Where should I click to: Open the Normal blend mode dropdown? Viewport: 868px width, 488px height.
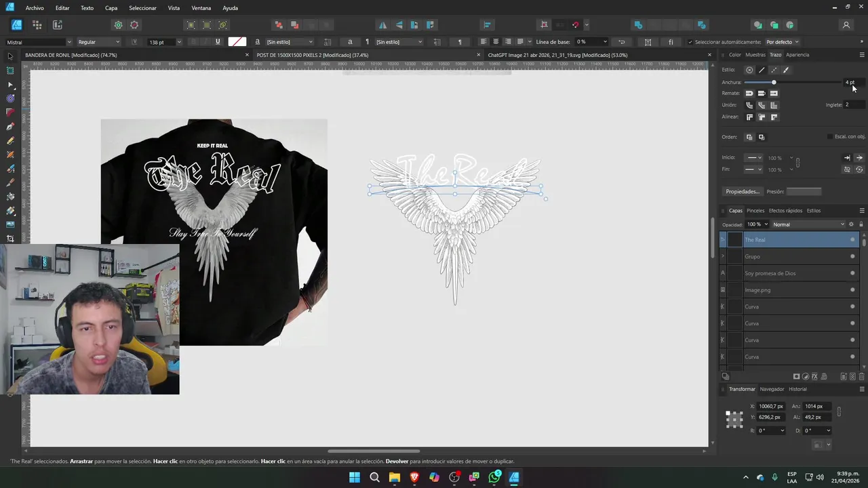808,224
